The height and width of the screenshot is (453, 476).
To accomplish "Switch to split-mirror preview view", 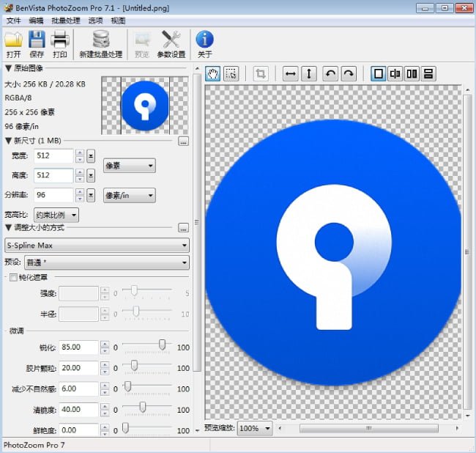I will click(395, 73).
